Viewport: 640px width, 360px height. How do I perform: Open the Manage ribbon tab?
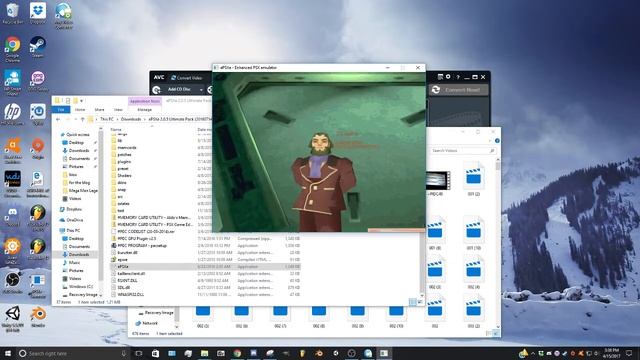pos(144,109)
